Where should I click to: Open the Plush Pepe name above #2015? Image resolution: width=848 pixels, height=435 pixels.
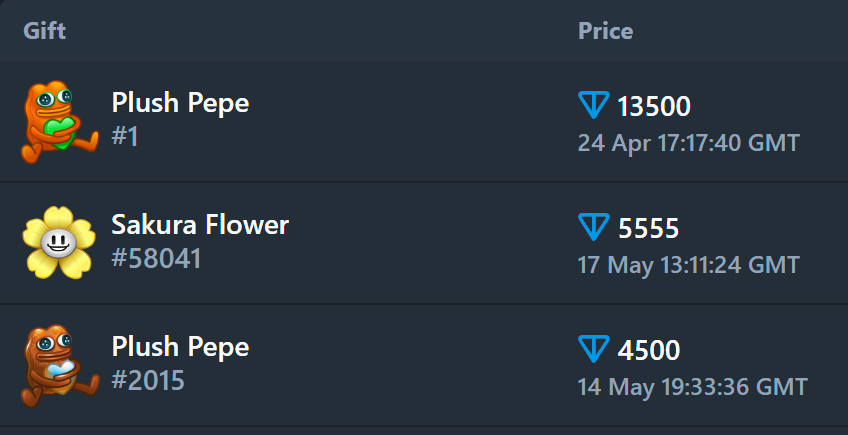(180, 347)
